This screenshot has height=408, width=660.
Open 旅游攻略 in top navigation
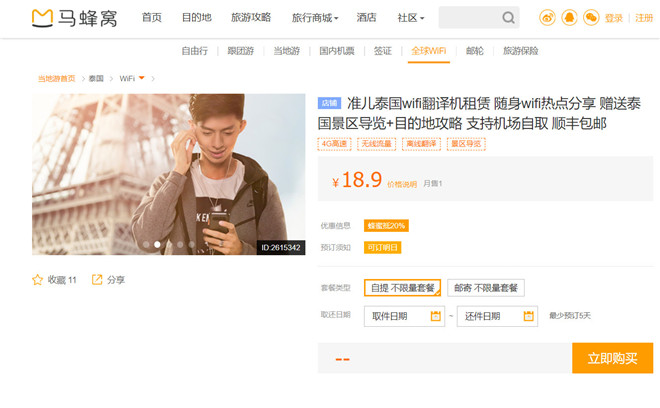coord(251,18)
